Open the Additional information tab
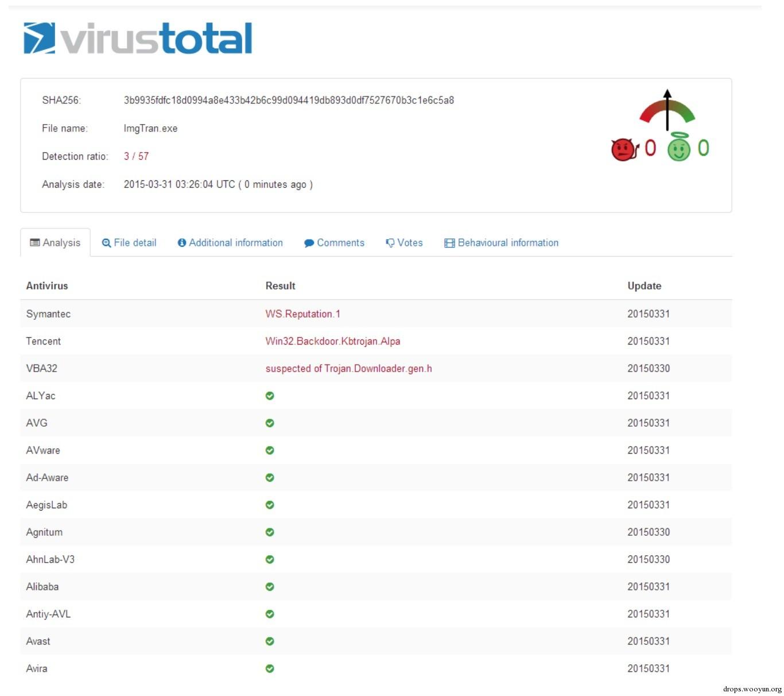The image size is (784, 696). [230, 243]
